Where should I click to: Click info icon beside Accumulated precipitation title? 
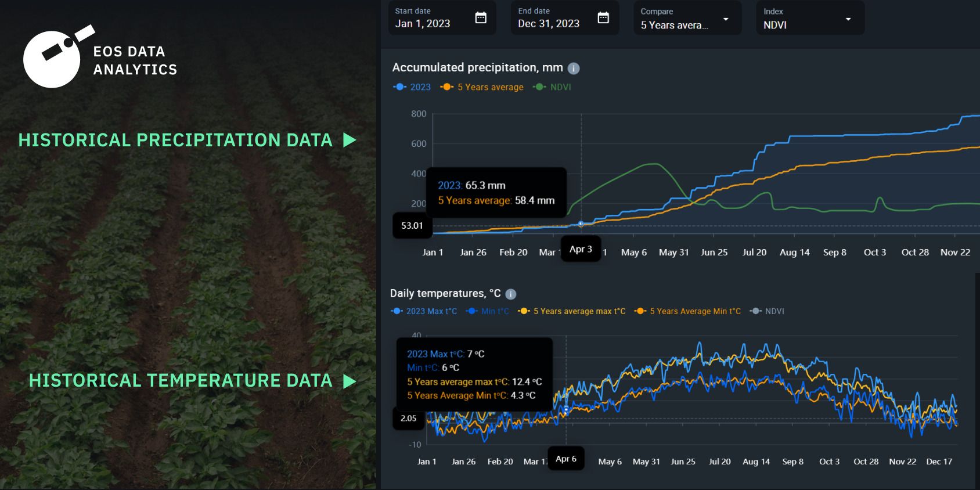coord(574,69)
